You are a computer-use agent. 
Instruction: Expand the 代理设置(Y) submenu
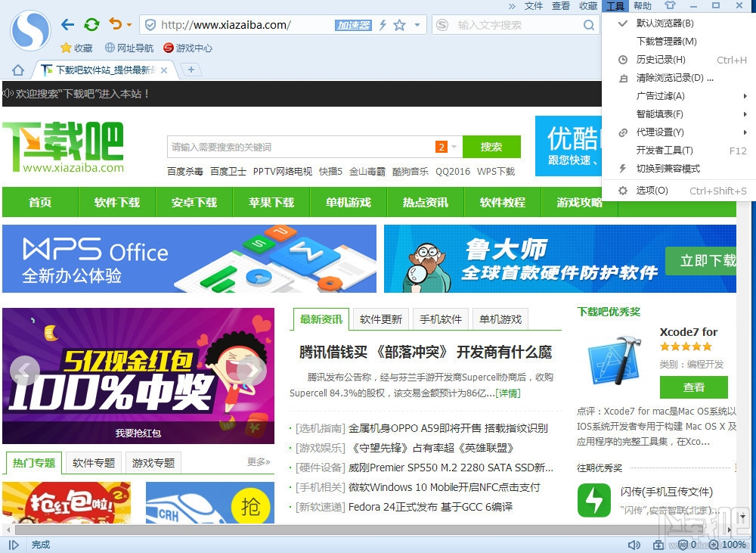(679, 132)
